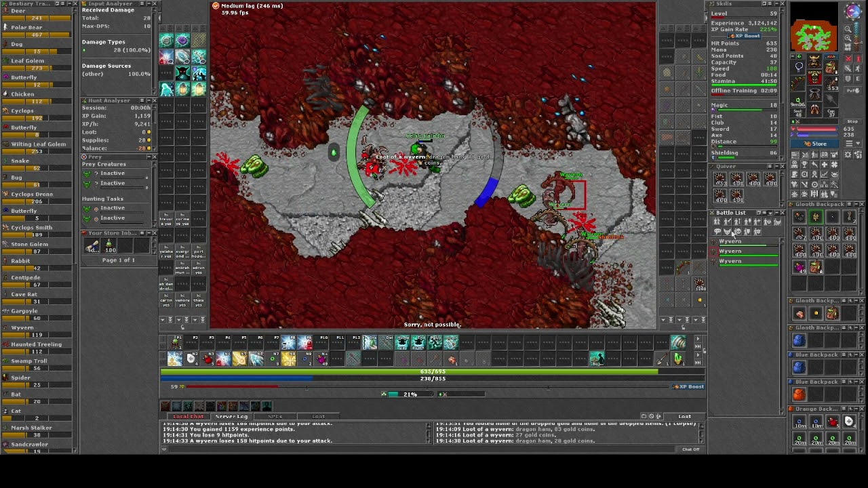
Task: Select the Wyvern entry in Bestiary Tracker
Action: pyautogui.click(x=37, y=331)
